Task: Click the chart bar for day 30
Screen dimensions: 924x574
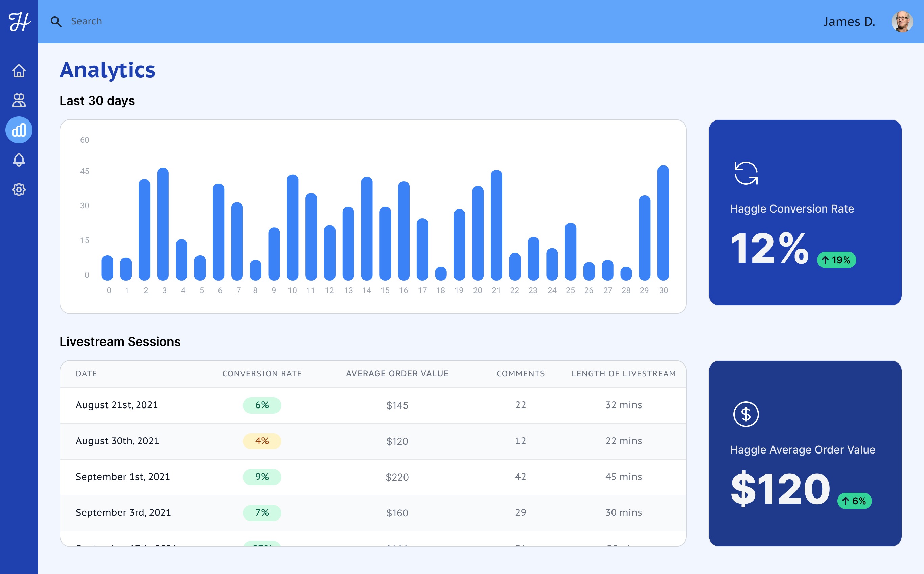Action: [663, 224]
